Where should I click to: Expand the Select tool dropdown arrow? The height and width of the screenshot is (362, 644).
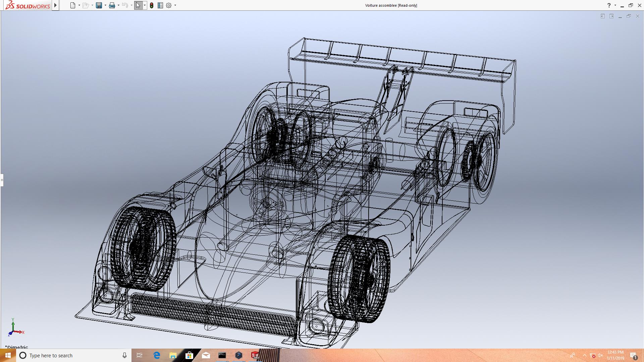tap(145, 5)
